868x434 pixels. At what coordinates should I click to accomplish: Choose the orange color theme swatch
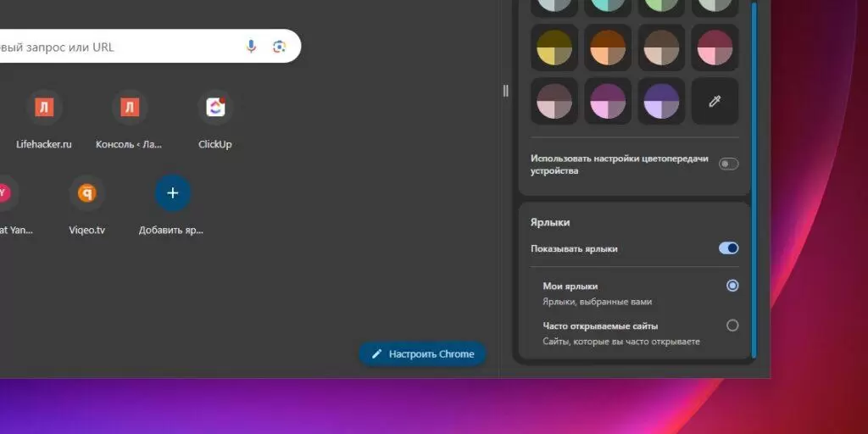click(x=608, y=47)
